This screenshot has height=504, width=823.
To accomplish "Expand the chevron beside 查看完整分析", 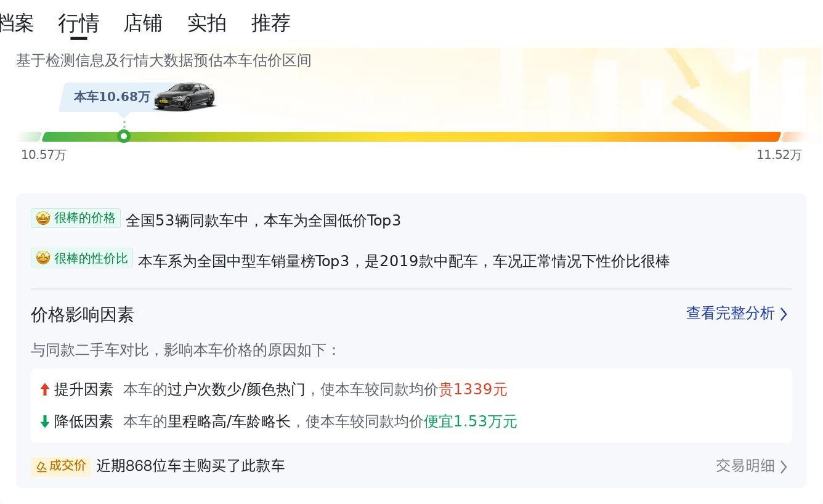I will tap(784, 314).
